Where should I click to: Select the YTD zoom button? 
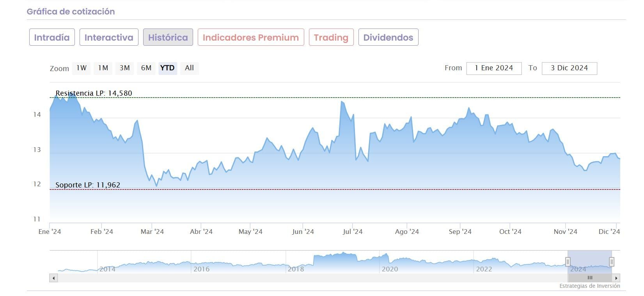click(x=167, y=68)
